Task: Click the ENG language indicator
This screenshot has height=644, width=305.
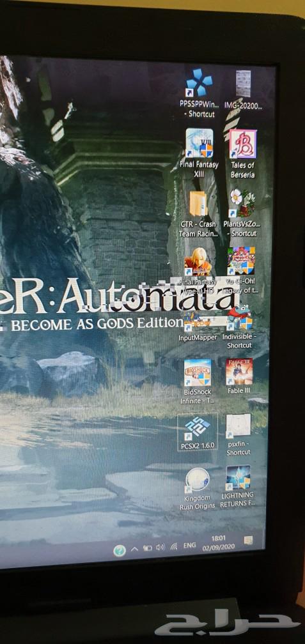Action: pos(189,546)
